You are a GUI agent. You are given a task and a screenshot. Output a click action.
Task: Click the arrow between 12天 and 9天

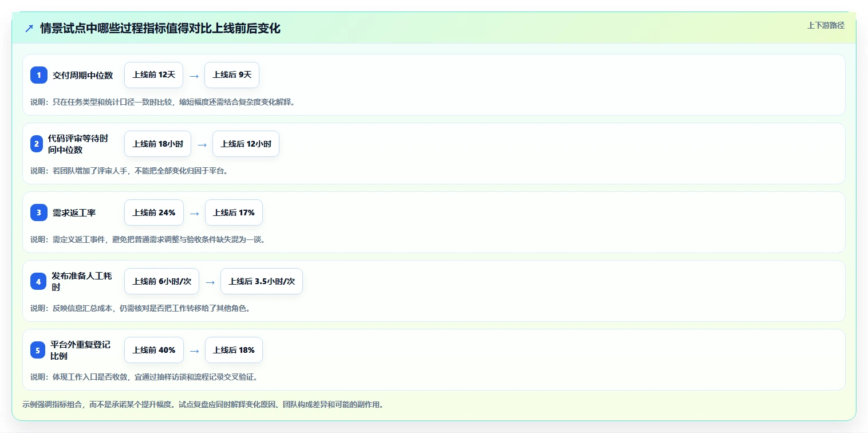point(194,76)
